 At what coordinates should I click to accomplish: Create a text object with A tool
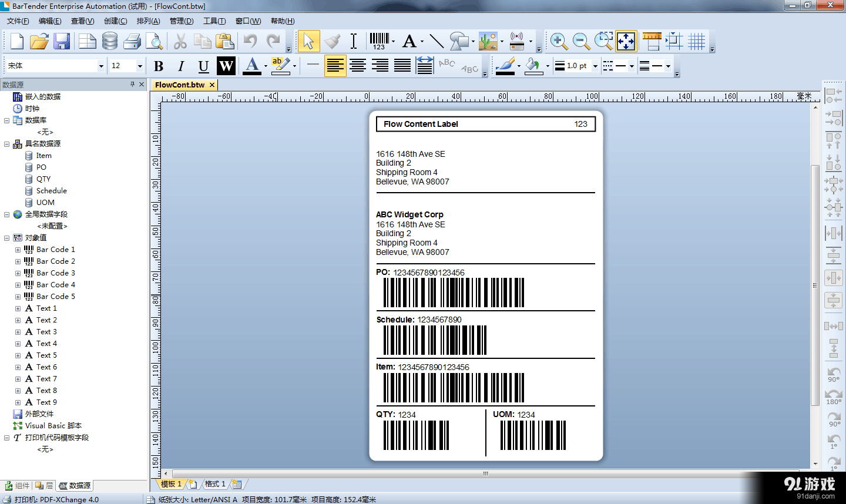[409, 41]
